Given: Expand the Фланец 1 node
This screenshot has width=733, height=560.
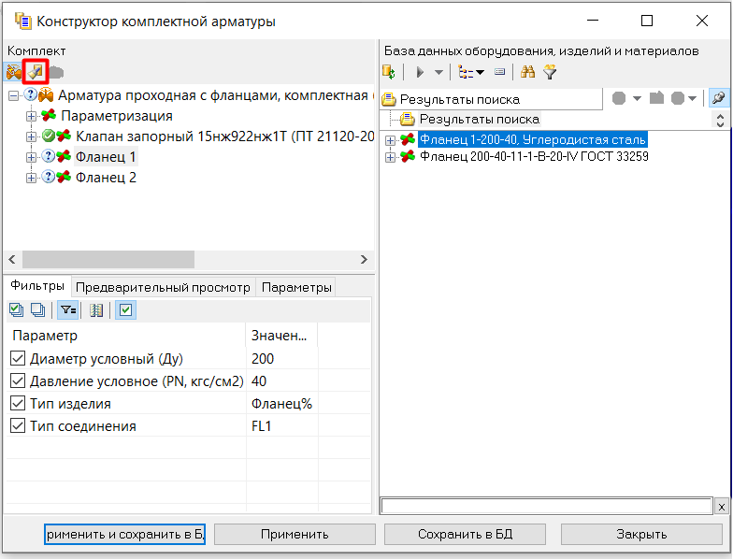Looking at the screenshot, I should [x=31, y=157].
